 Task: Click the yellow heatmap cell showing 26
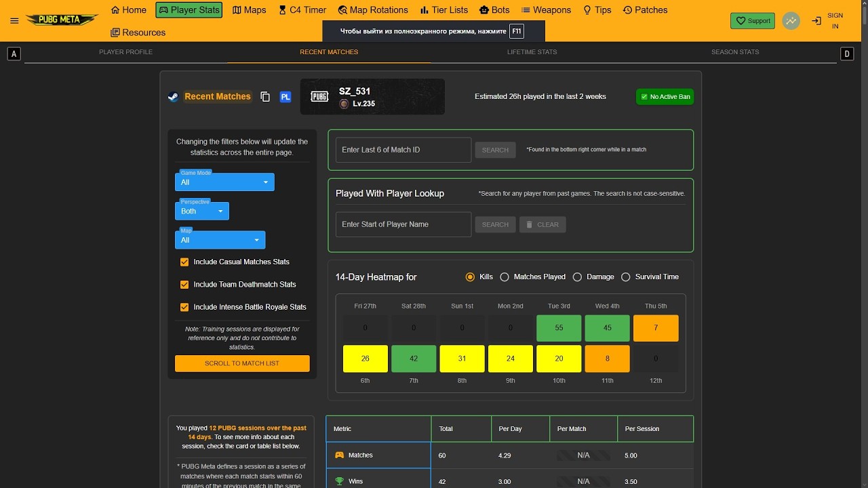click(366, 359)
